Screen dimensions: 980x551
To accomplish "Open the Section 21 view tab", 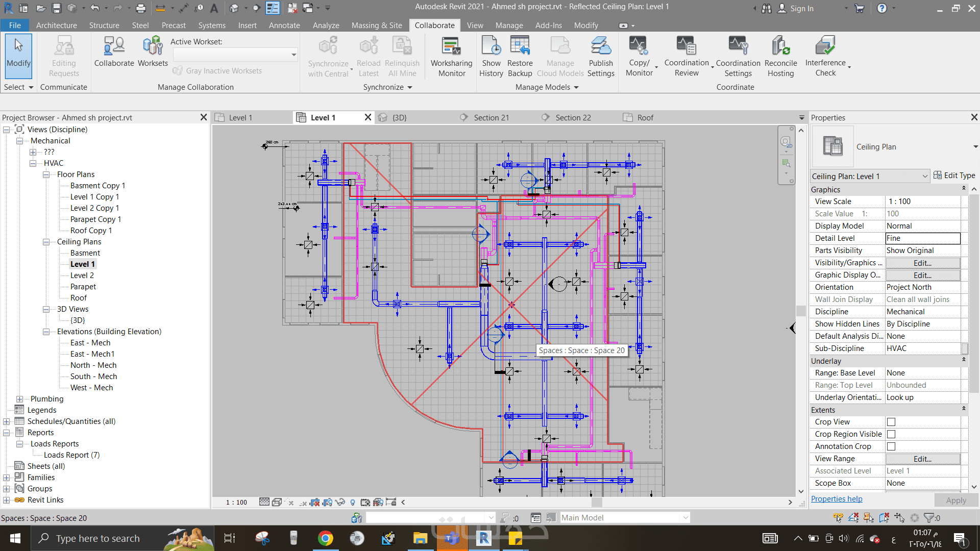I will point(491,118).
